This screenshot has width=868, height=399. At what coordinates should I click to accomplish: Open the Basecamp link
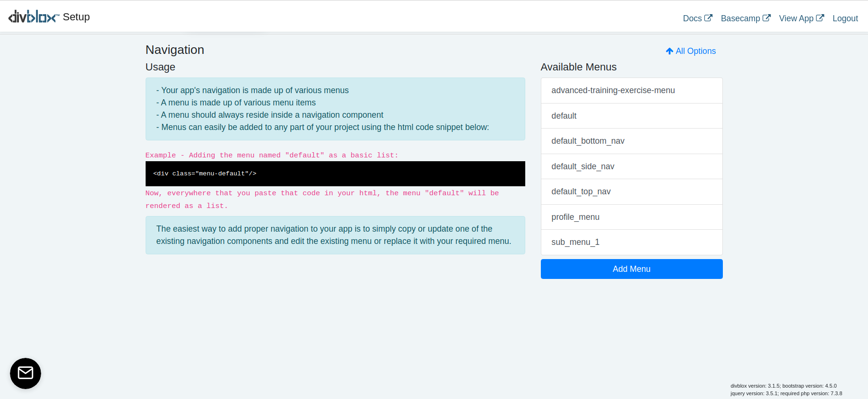point(746,18)
